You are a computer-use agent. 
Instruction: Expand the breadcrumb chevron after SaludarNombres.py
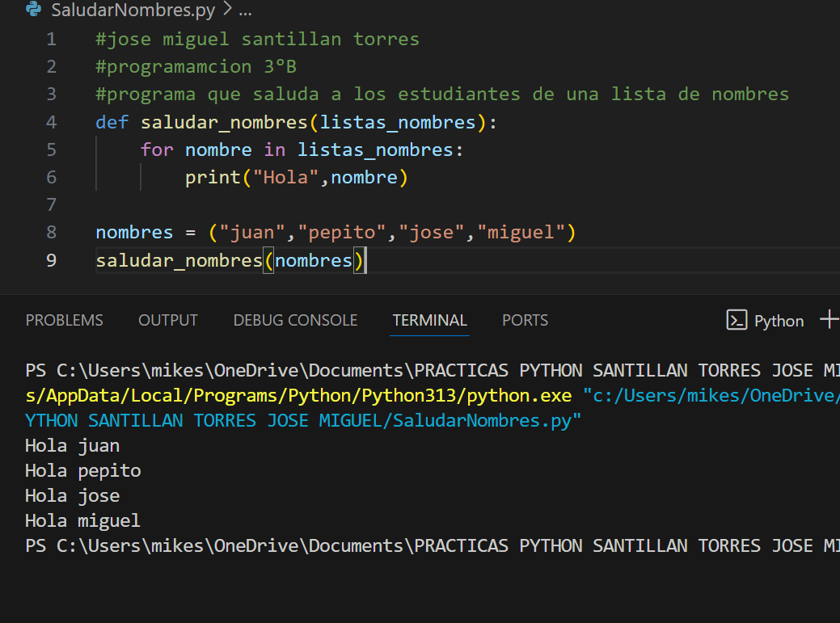click(227, 9)
